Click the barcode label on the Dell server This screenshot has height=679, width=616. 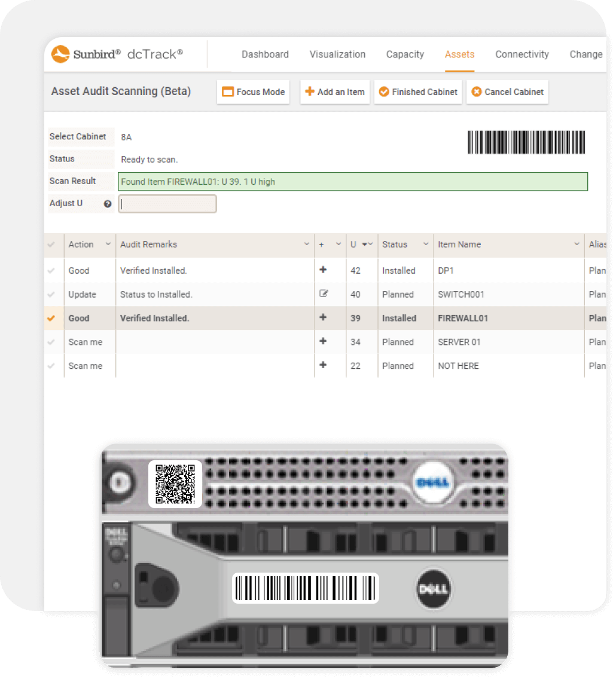click(x=306, y=588)
